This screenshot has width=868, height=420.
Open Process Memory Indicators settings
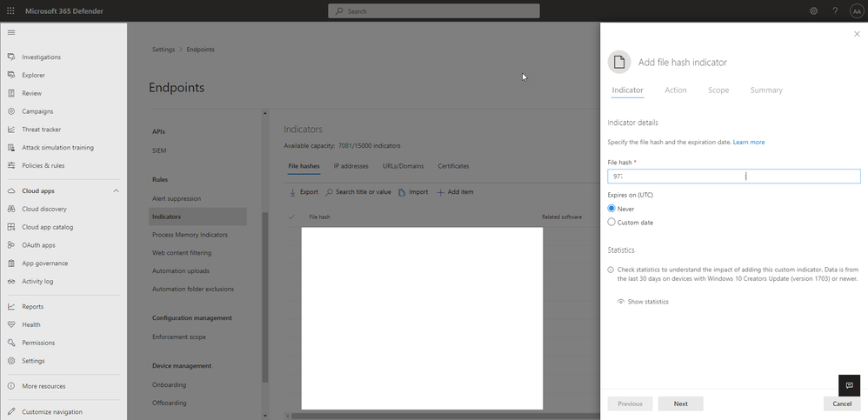(190, 235)
